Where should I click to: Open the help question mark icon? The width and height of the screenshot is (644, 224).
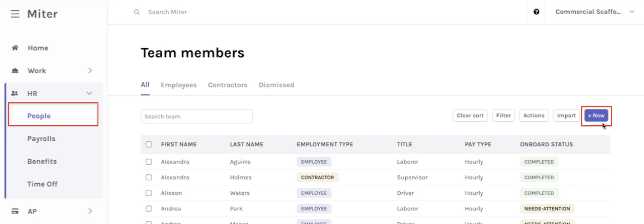(x=536, y=12)
